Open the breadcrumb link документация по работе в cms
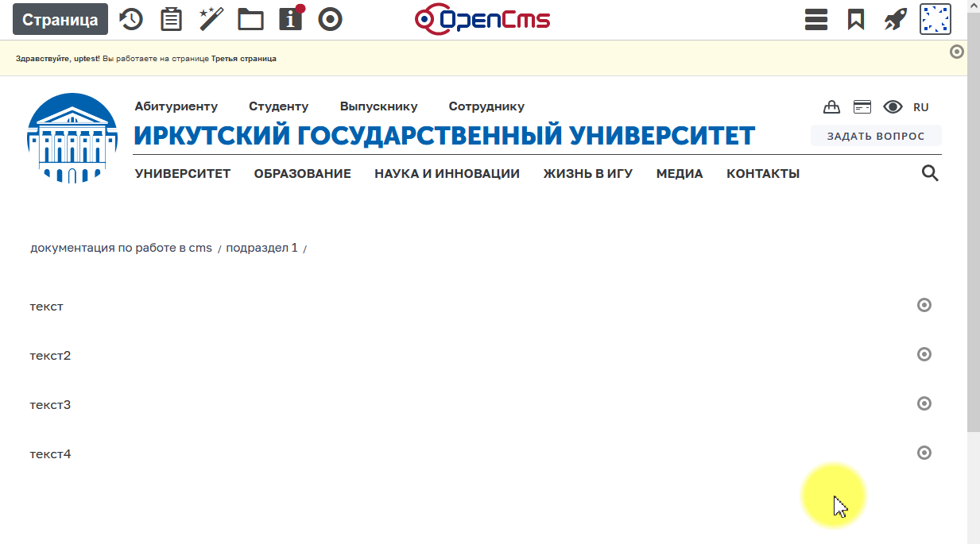Screen dimensions: 980x544 click(x=120, y=247)
